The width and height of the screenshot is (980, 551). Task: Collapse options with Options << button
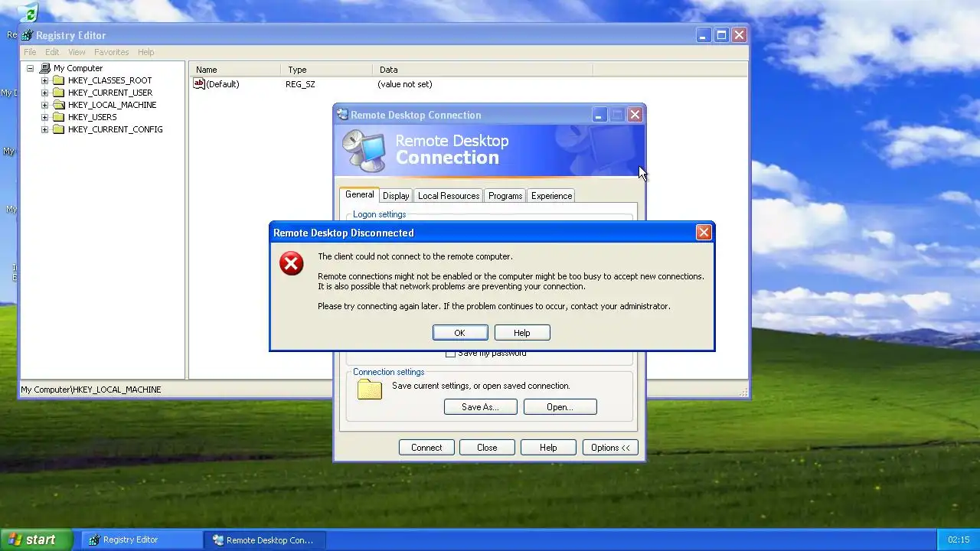(x=610, y=448)
